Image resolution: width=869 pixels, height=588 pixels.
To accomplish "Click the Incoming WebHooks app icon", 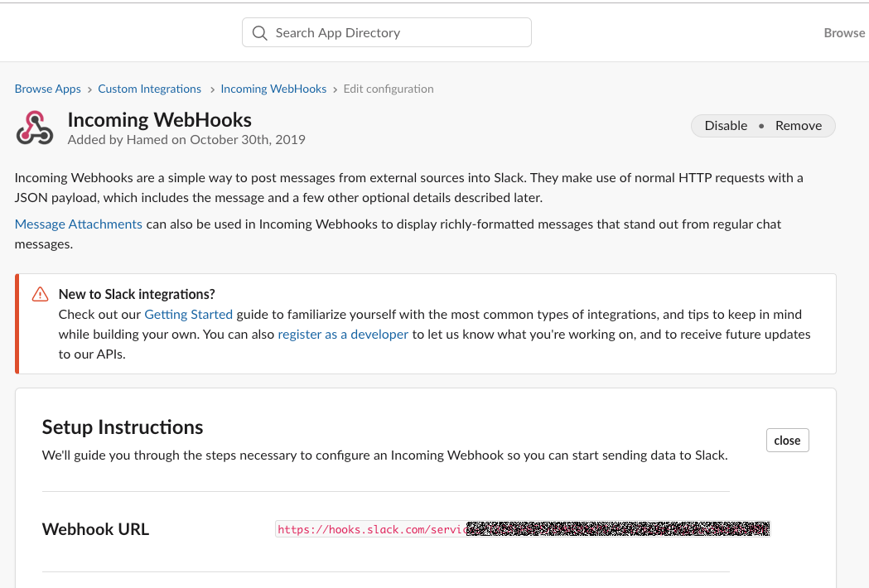I will point(34,127).
